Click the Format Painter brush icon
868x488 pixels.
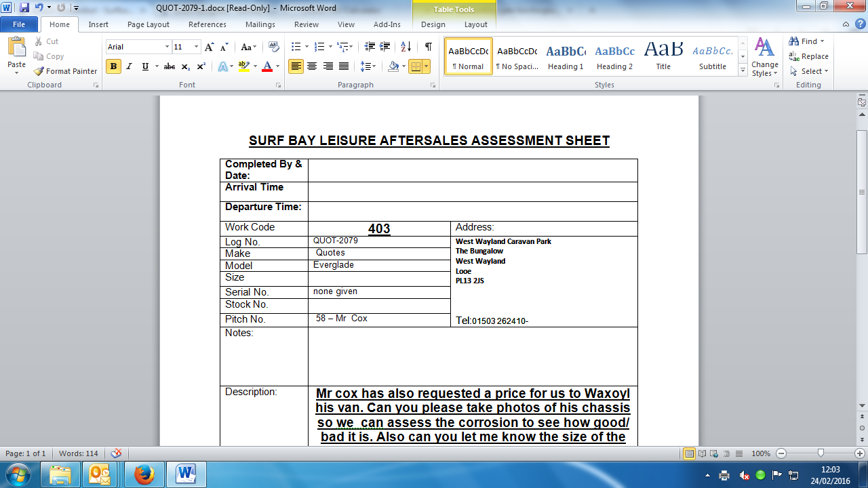pyautogui.click(x=39, y=71)
